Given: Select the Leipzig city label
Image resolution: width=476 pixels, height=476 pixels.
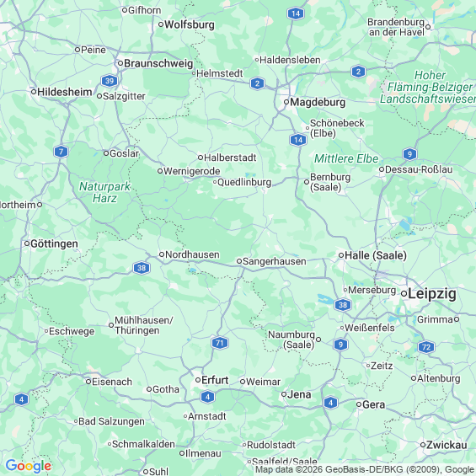Looking at the screenshot, I should [432, 294].
